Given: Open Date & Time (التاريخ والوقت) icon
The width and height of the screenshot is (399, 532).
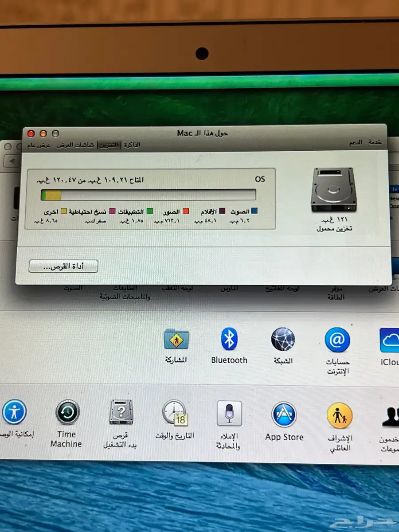Looking at the screenshot, I should click(175, 413).
